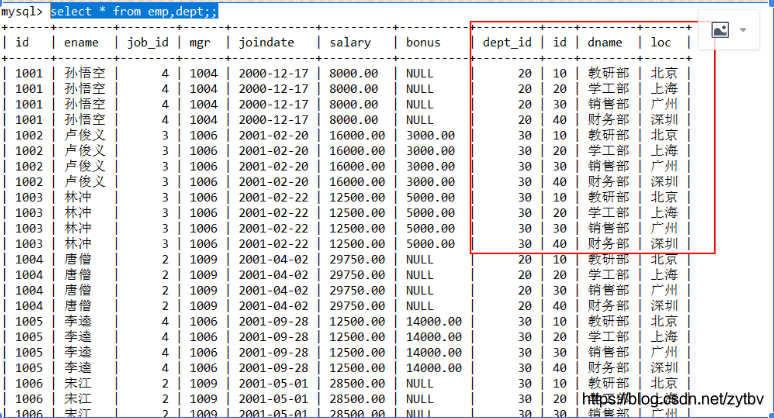Click the bonus column header
This screenshot has height=418, width=774.
coord(423,42)
